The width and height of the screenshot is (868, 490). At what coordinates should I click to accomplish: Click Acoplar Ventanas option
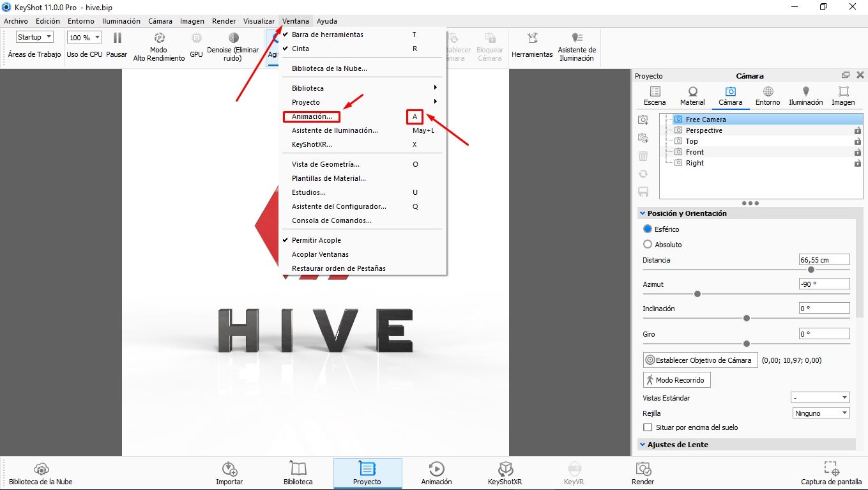point(363,254)
